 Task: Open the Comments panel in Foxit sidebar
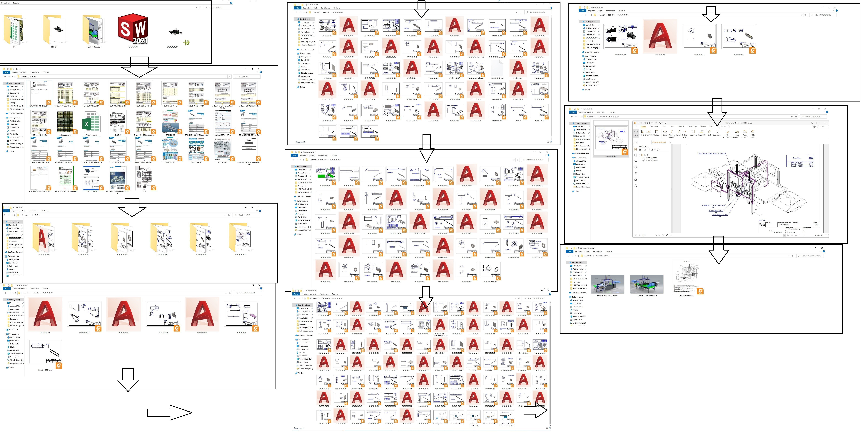(x=635, y=161)
